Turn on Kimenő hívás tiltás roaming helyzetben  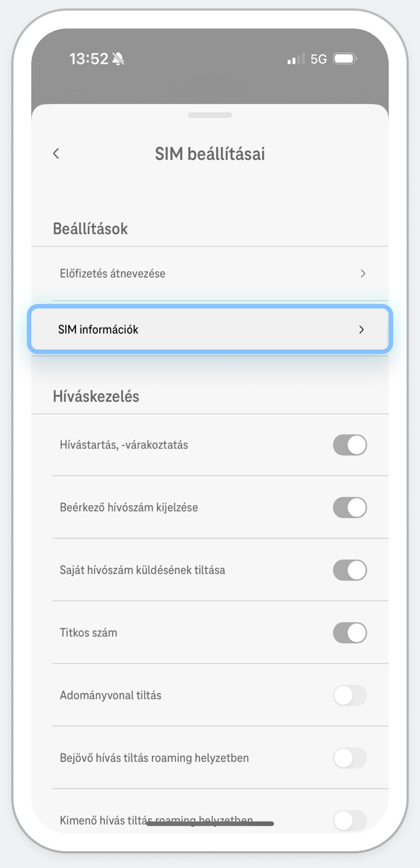(350, 820)
